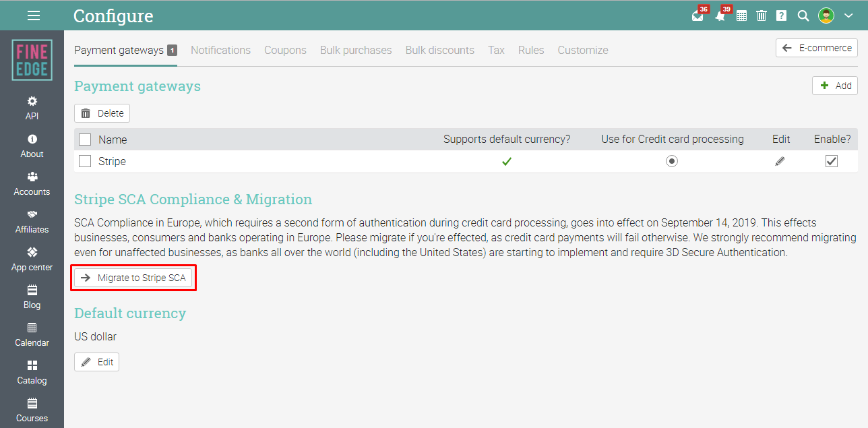Click the user avatar icon

coord(826,16)
